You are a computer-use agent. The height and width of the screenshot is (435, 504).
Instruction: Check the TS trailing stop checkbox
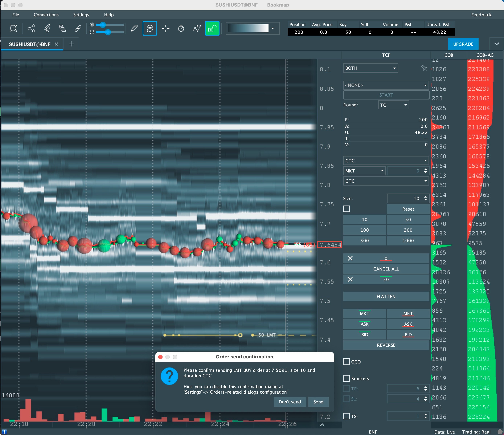click(x=346, y=416)
